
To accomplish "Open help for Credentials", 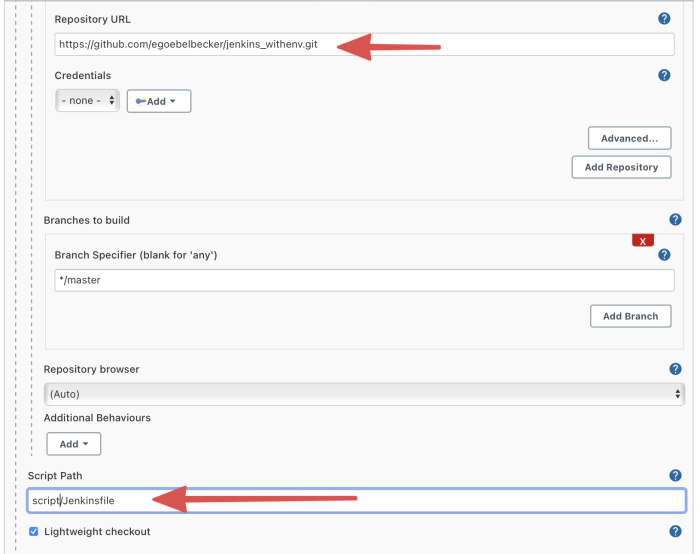I will [x=664, y=75].
